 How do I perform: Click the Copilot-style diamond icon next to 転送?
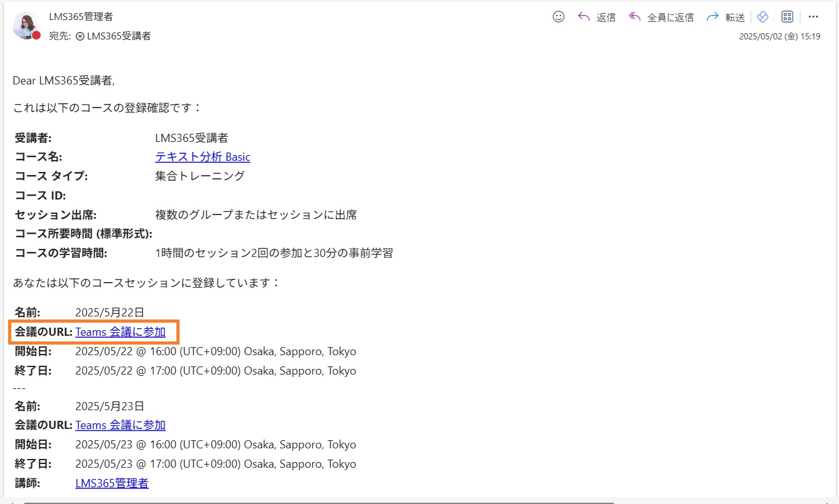pyautogui.click(x=762, y=17)
